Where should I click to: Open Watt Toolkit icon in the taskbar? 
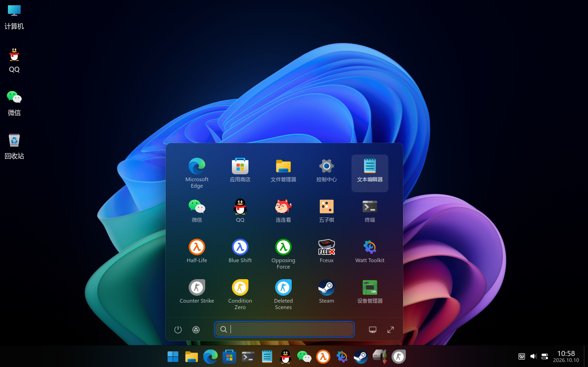point(342,356)
